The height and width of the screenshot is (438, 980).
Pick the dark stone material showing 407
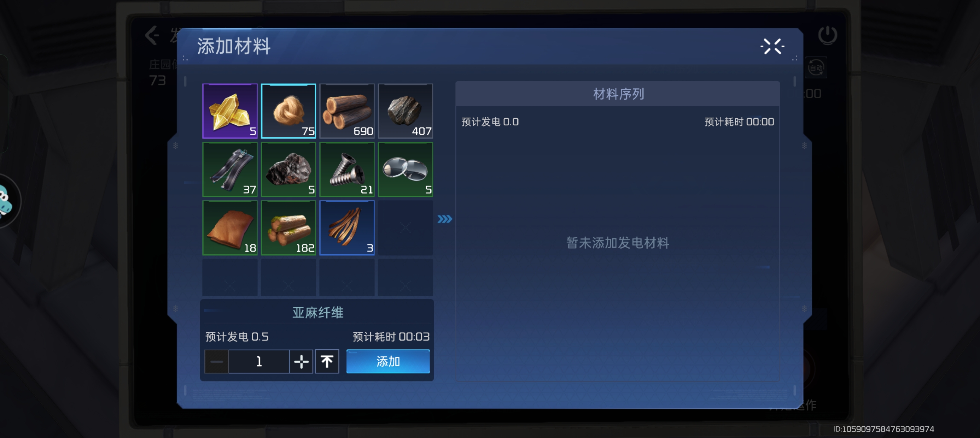tap(406, 111)
